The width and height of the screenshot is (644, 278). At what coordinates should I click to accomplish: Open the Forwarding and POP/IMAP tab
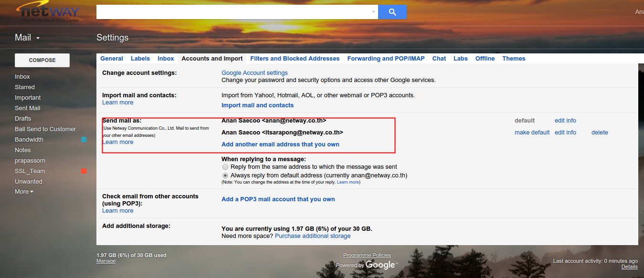pos(386,59)
